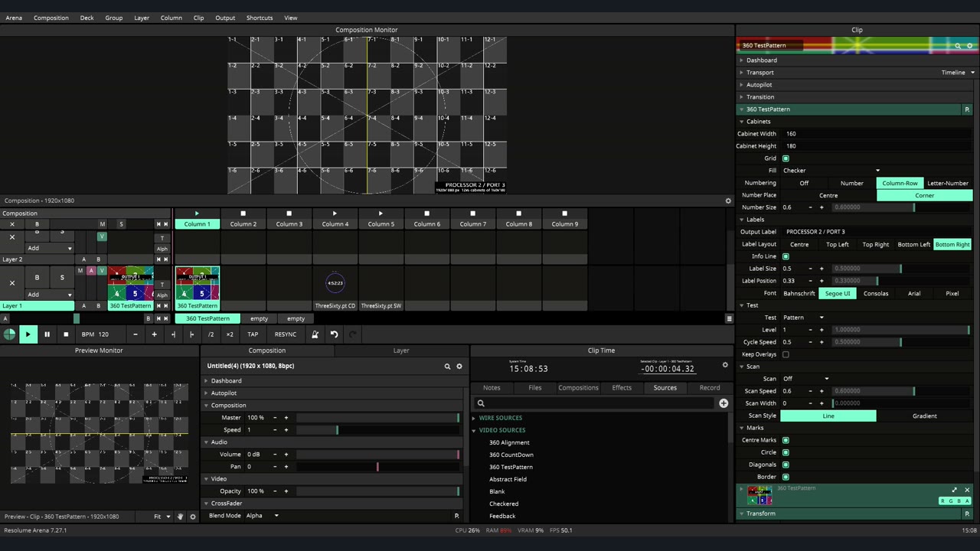Click the Layer 1 clear X button
980x551 pixels.
[11, 283]
